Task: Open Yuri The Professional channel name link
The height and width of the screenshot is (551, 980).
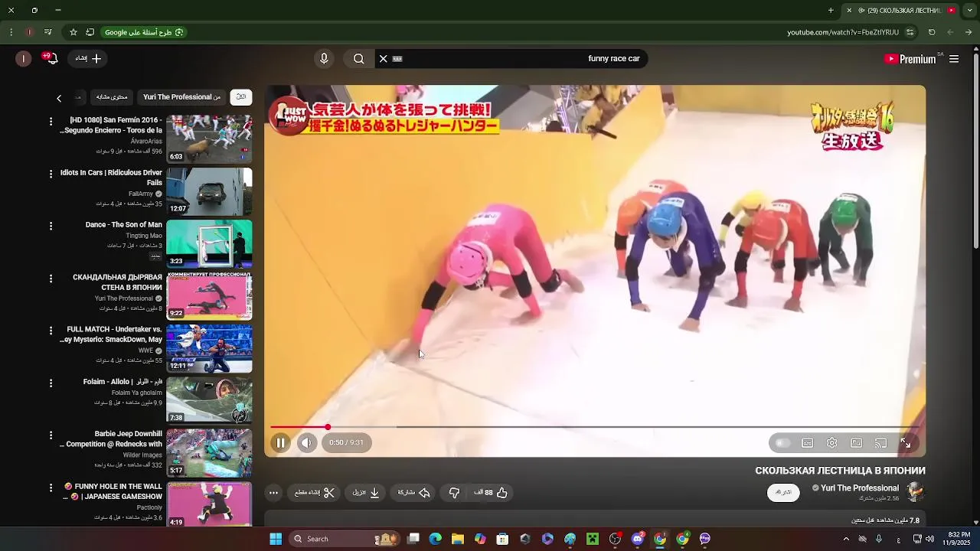Action: coord(860,488)
